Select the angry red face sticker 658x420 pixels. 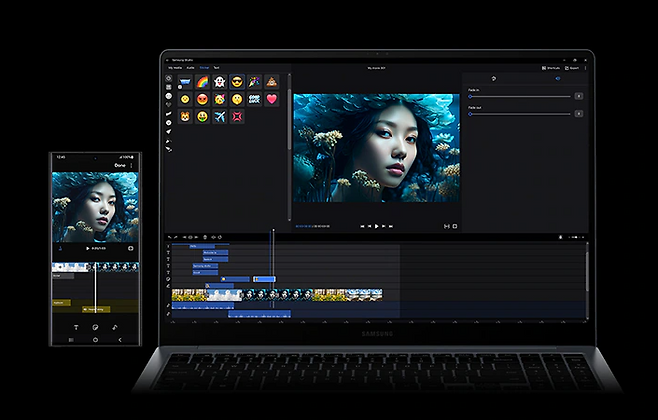click(x=203, y=99)
